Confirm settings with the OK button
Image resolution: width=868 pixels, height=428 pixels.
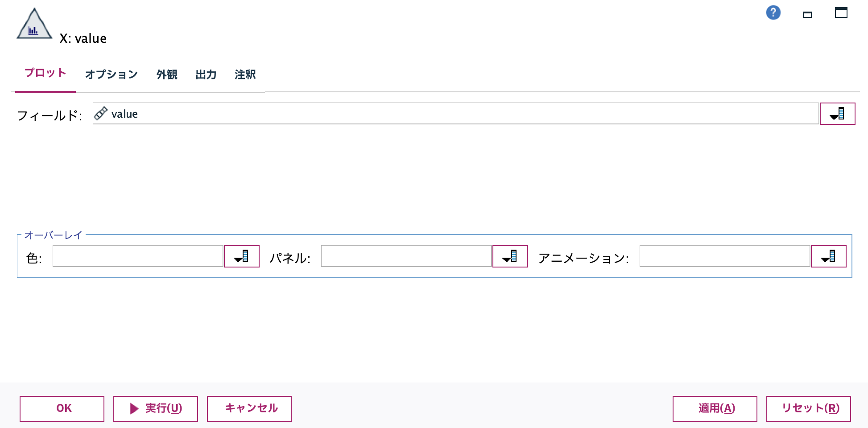(62, 408)
